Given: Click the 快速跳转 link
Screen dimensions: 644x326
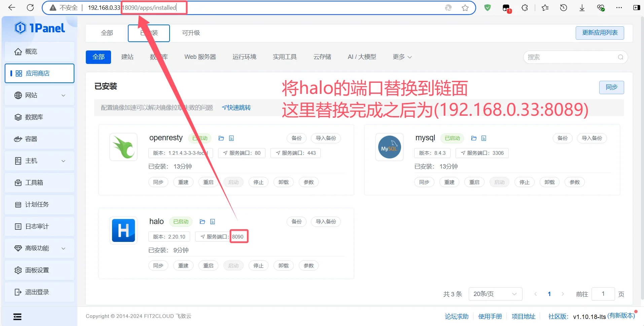Looking at the screenshot, I should click(237, 108).
